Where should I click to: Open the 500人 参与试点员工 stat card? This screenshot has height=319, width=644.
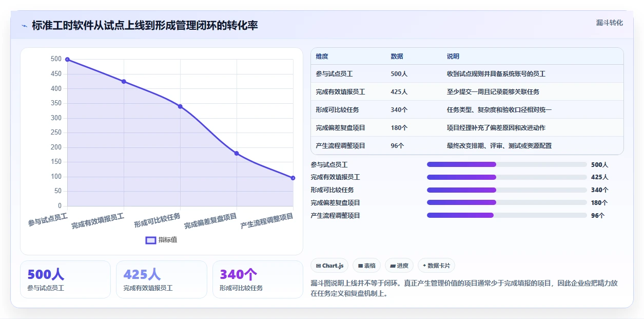[x=65, y=279]
